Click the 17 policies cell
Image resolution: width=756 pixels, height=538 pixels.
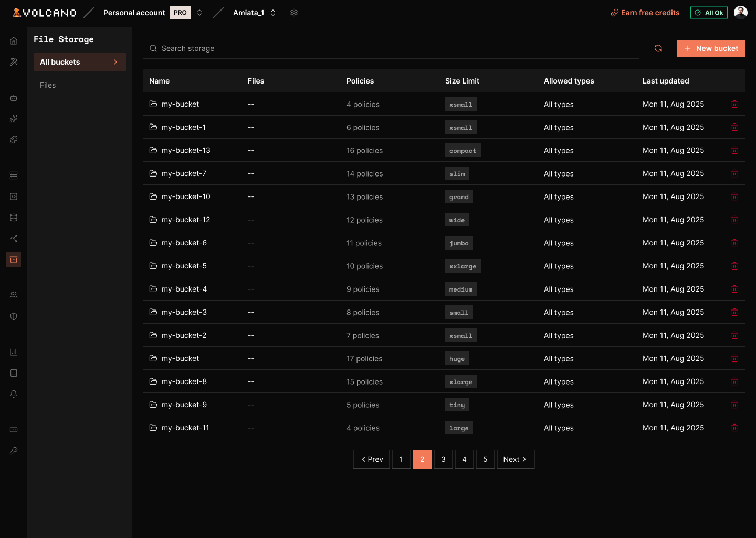[x=364, y=358]
